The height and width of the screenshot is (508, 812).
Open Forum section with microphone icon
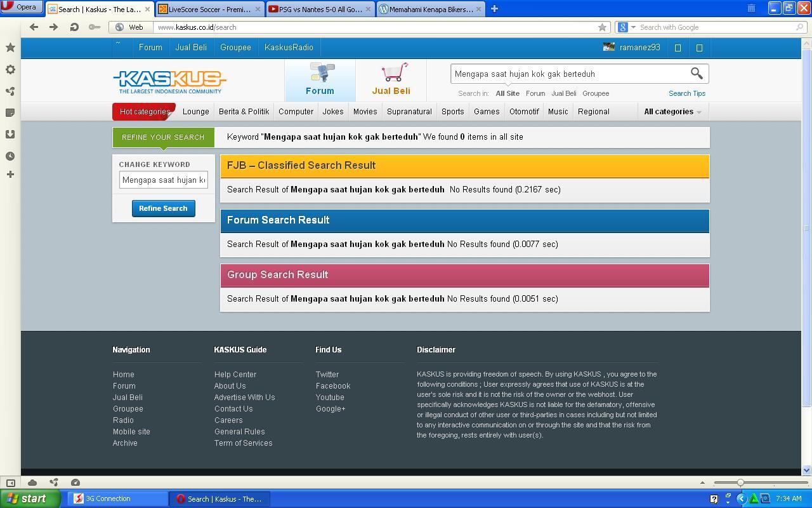point(320,79)
